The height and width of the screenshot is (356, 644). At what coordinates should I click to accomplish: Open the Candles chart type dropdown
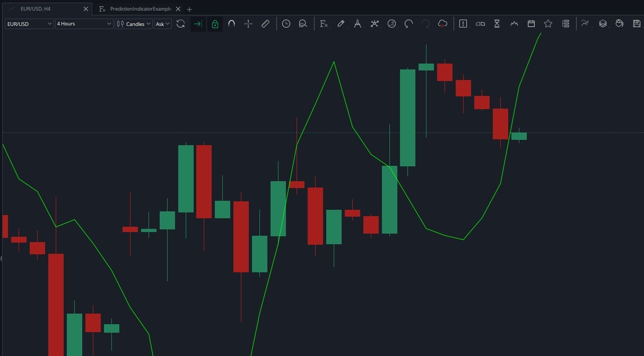134,24
